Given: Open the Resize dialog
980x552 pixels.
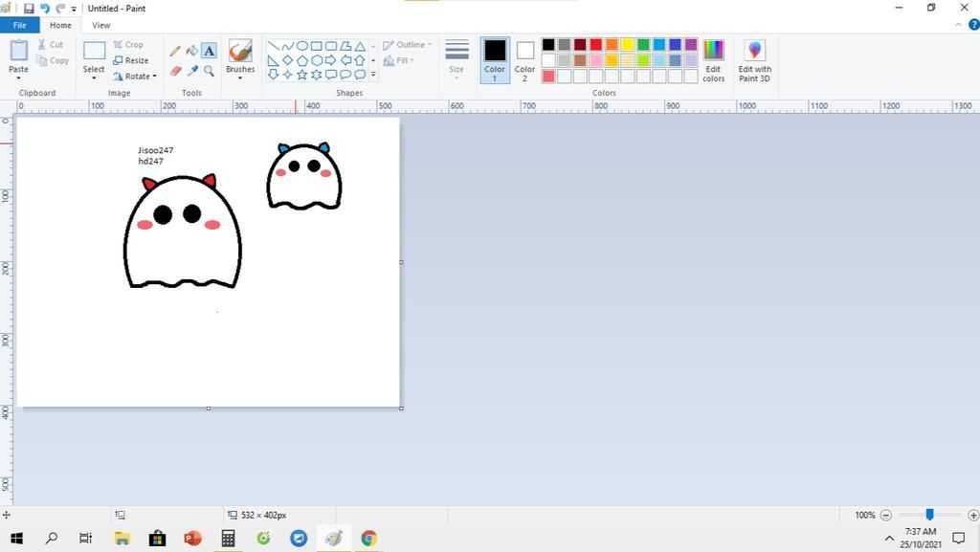Looking at the screenshot, I should tap(136, 60).
